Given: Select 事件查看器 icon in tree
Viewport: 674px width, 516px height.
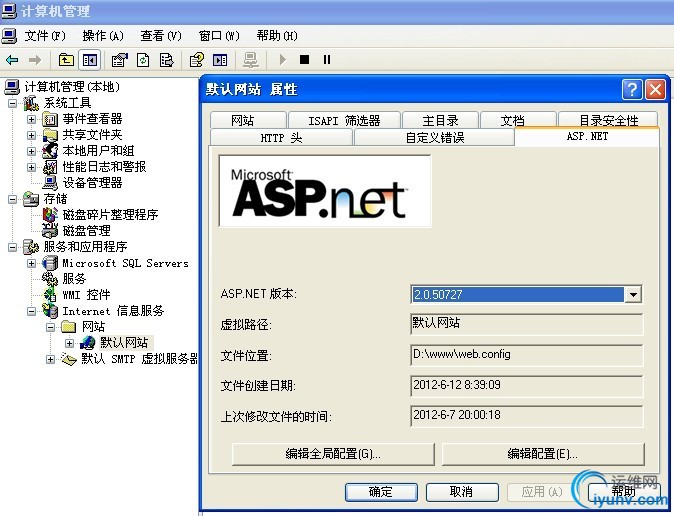Looking at the screenshot, I should coord(50,119).
